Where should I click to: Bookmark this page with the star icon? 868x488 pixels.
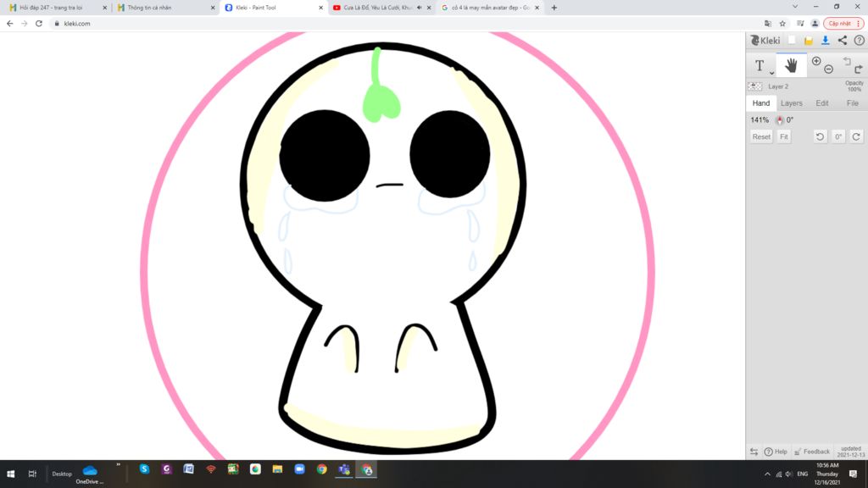(782, 23)
